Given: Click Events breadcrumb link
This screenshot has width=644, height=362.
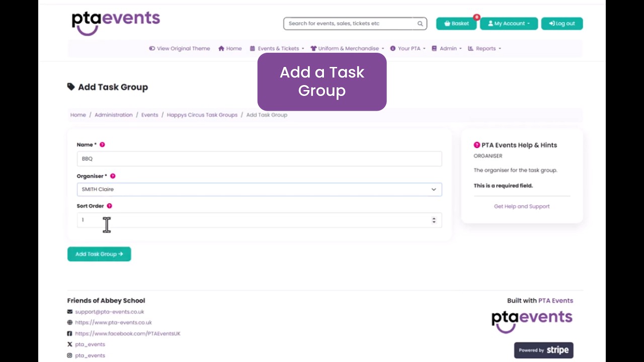Looking at the screenshot, I should click(x=149, y=115).
